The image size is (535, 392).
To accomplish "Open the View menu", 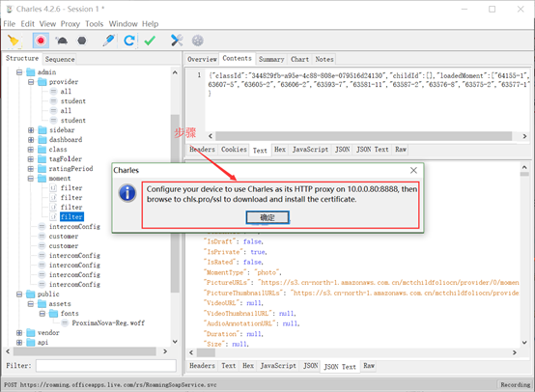I will pyautogui.click(x=47, y=24).
